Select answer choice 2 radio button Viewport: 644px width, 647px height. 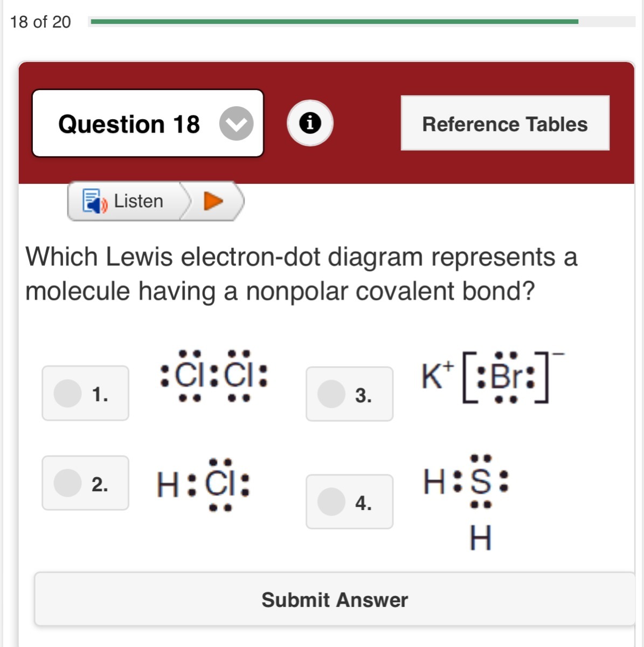[68, 483]
